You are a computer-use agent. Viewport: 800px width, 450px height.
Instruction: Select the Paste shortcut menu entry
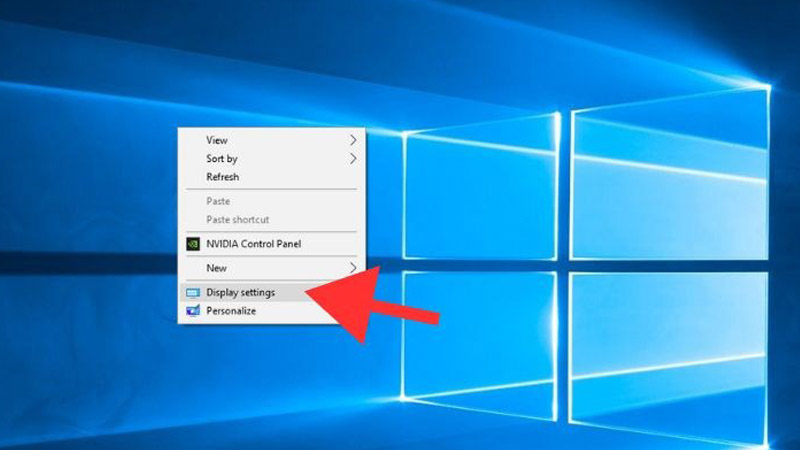[237, 219]
